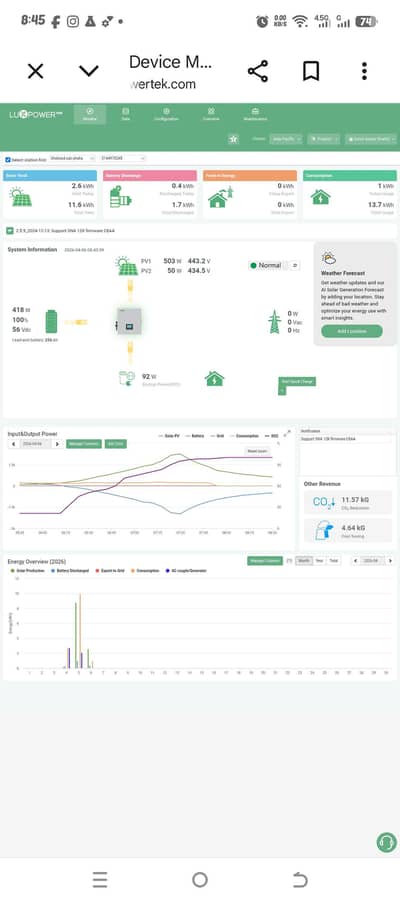Select the highlighted Monitor tab
The height and width of the screenshot is (902, 400).
click(x=90, y=114)
